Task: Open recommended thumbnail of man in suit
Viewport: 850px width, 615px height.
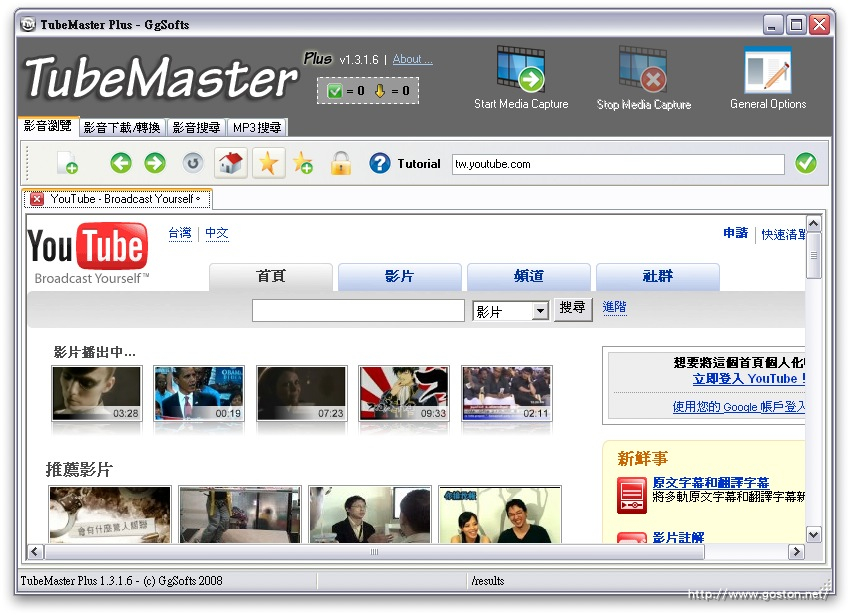Action: (370, 515)
